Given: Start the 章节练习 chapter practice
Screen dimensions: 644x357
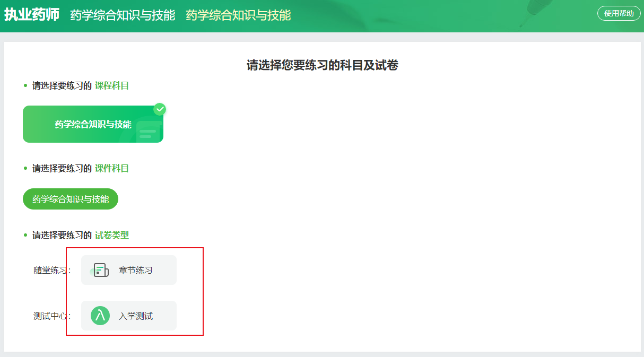Looking at the screenshot, I should tap(129, 270).
